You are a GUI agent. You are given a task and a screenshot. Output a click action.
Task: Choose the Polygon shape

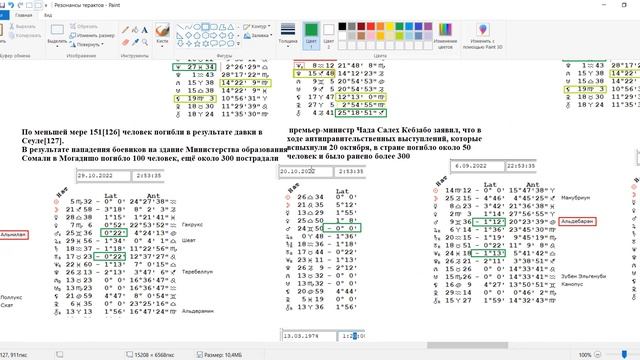coord(223,27)
